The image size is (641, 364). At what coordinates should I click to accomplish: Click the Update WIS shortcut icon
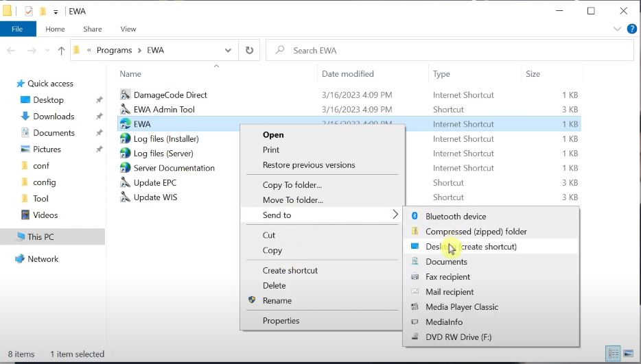[x=125, y=197]
